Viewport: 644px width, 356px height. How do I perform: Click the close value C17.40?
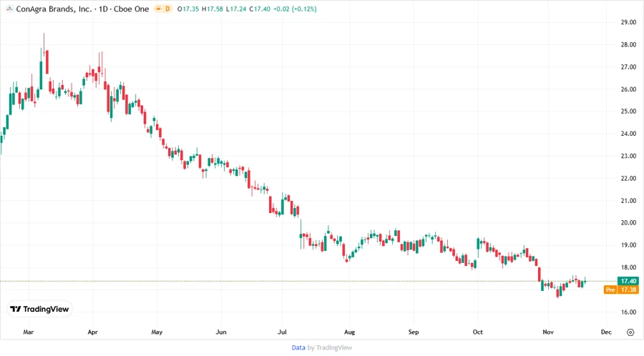coord(260,9)
